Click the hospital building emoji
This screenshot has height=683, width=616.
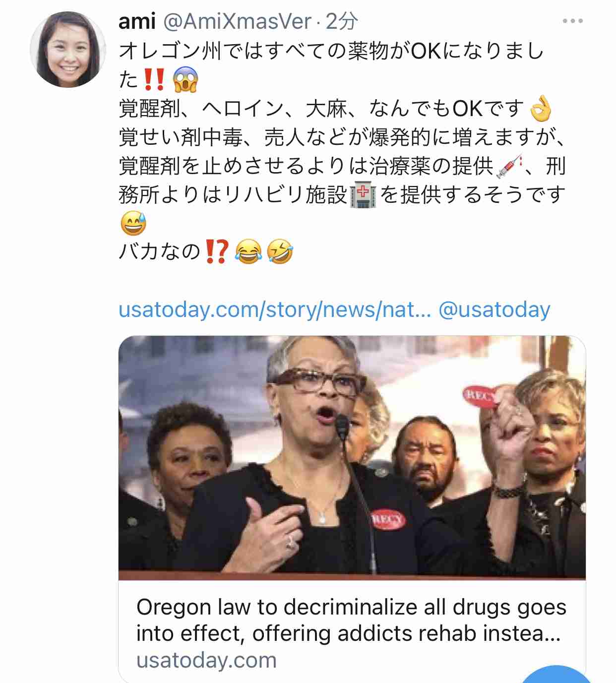pyautogui.click(x=363, y=194)
